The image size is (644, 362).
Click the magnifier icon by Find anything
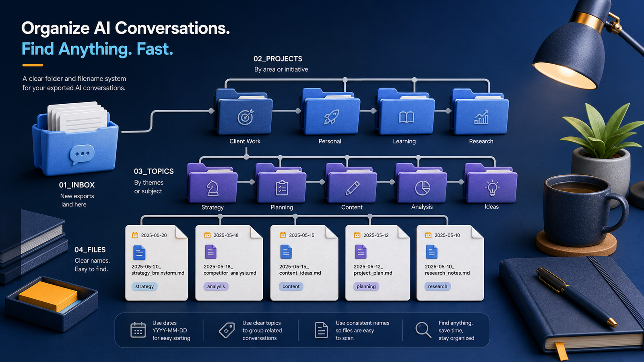tap(423, 330)
